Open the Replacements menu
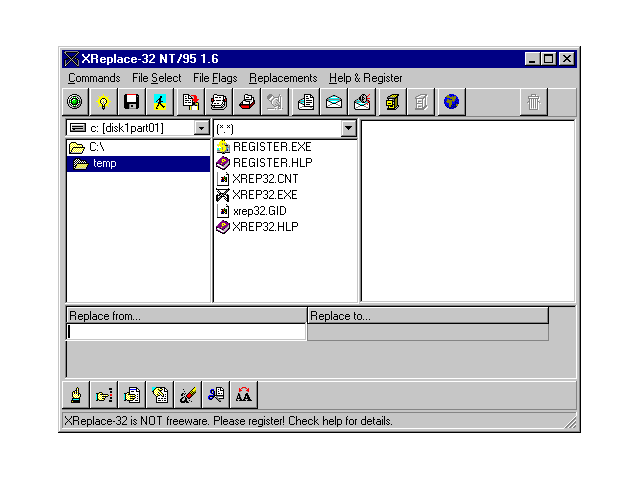Viewport: 640px width, 480px height. point(283,78)
